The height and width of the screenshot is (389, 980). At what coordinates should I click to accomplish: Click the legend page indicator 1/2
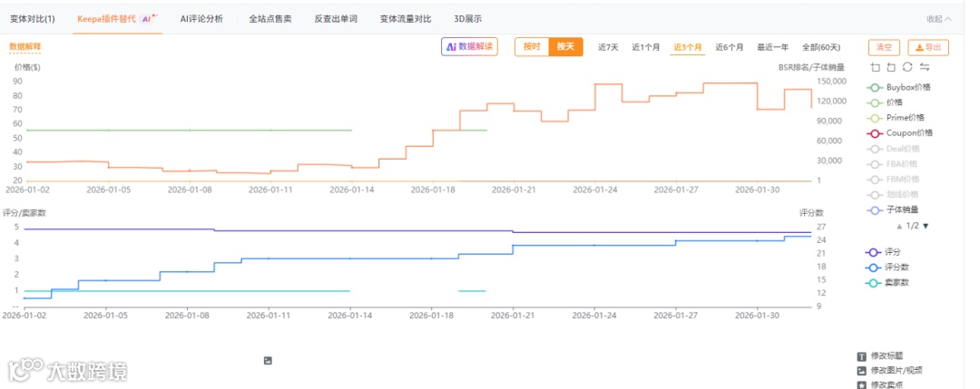pos(913,226)
